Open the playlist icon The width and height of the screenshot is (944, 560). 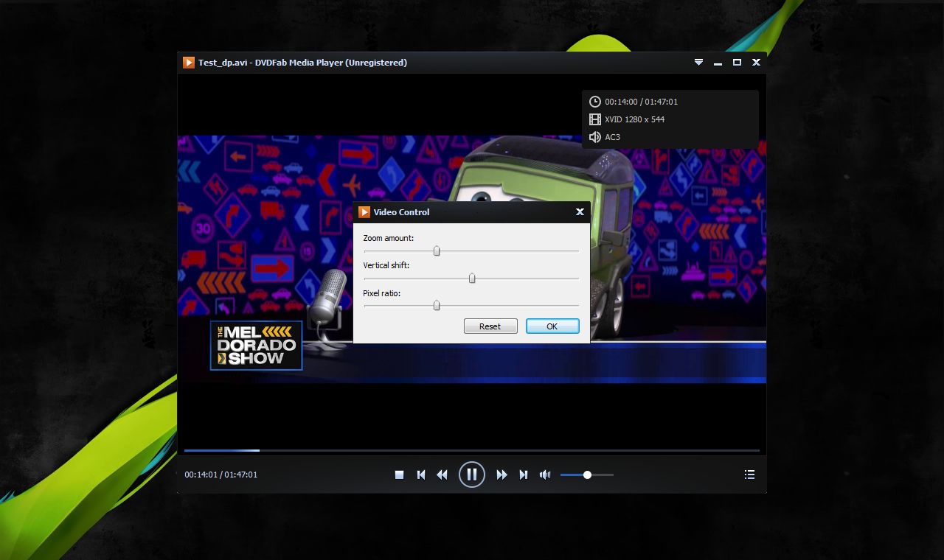pos(749,475)
